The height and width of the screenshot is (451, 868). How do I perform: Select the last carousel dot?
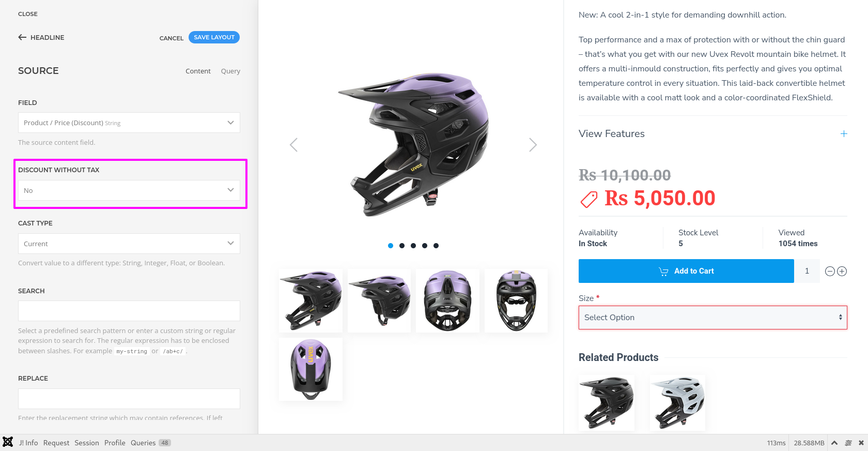(x=436, y=246)
